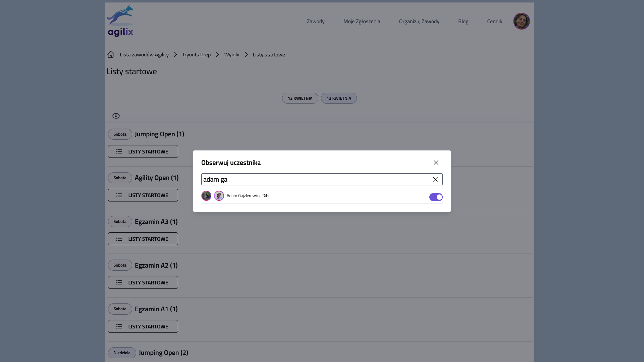
Task: Open the user profile avatar menu
Action: (522, 21)
